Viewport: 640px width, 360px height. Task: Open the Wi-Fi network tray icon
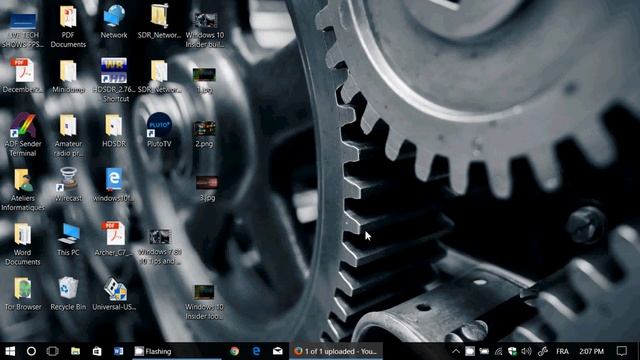498,351
